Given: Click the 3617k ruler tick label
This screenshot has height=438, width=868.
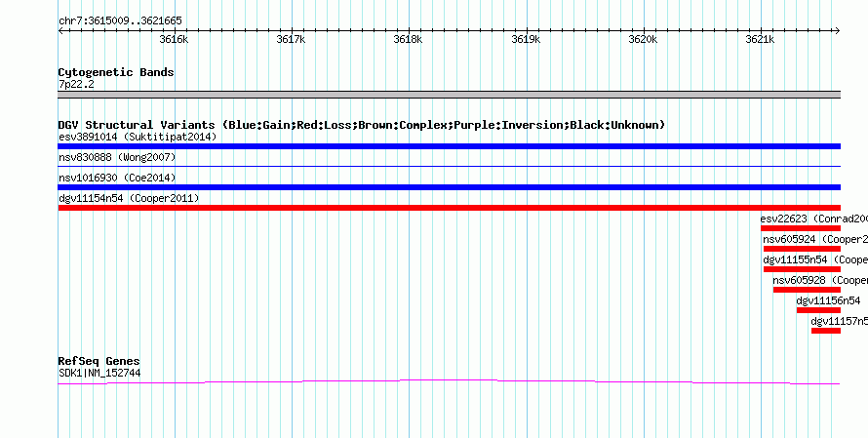Looking at the screenshot, I should [291, 39].
